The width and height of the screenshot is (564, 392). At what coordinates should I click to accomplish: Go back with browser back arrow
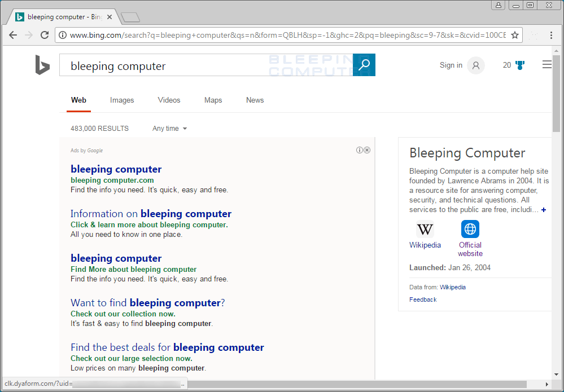[13, 35]
